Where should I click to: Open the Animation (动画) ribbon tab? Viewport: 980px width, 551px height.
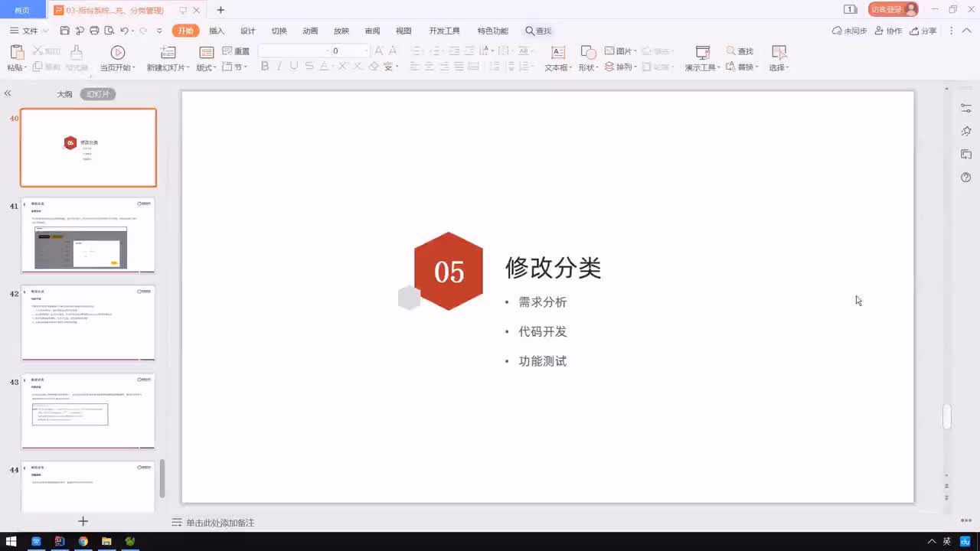[x=310, y=31]
